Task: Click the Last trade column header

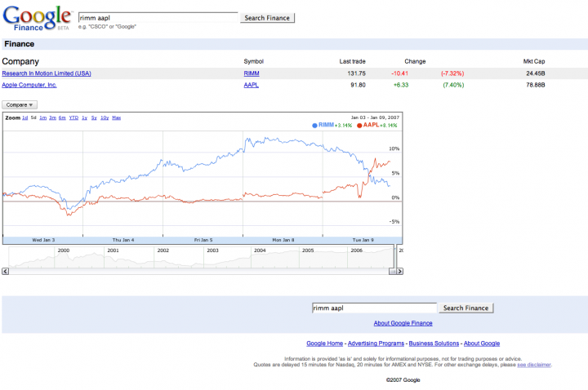Action: click(x=352, y=61)
